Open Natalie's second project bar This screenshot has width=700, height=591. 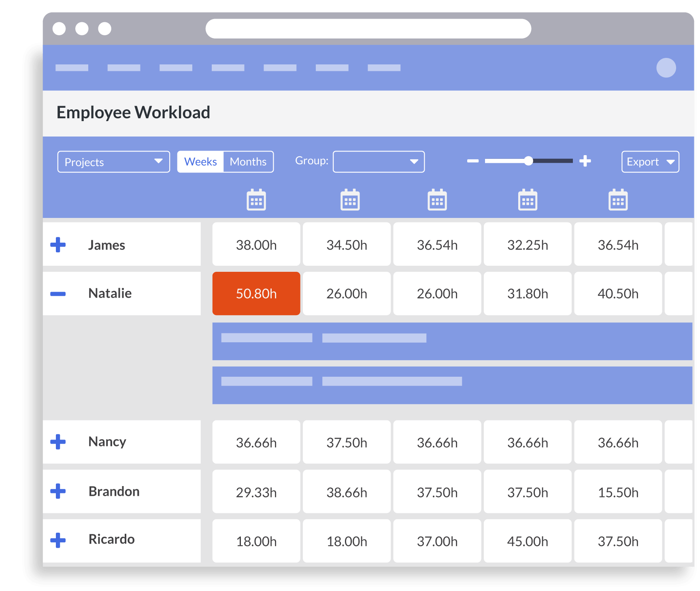[x=452, y=385]
